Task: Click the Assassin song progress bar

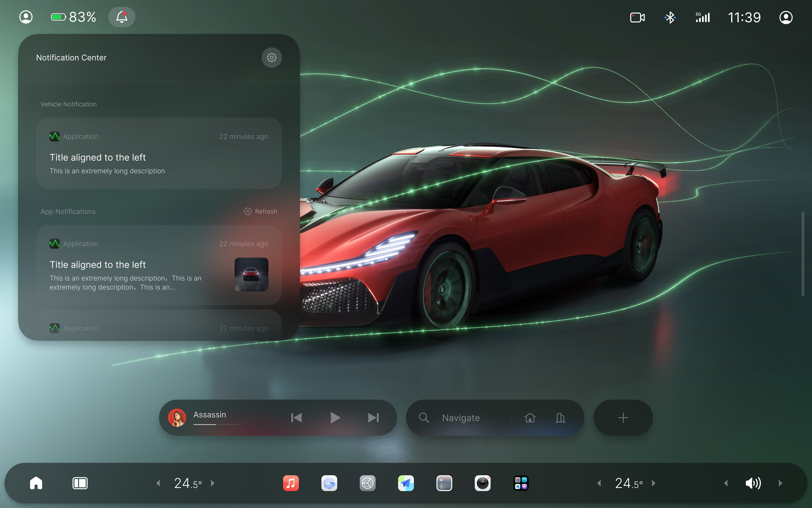Action: tap(216, 425)
